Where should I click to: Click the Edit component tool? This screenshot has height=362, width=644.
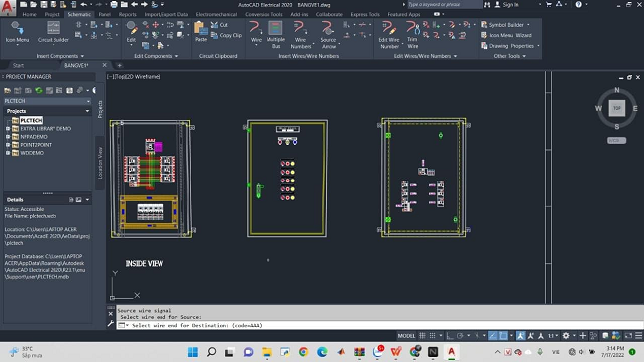pyautogui.click(x=131, y=32)
